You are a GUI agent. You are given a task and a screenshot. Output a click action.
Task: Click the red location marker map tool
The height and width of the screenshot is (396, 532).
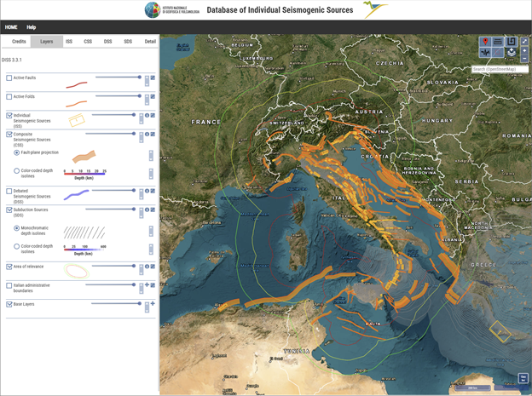click(x=485, y=42)
